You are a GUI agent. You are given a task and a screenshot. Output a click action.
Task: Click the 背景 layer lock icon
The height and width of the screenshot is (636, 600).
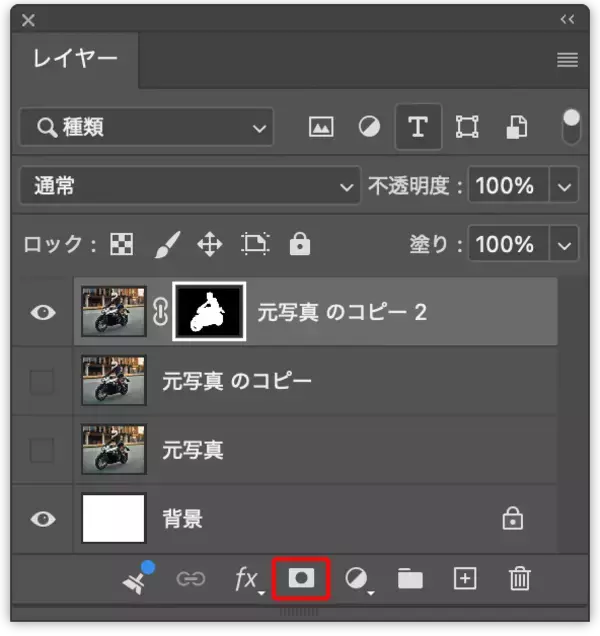click(513, 518)
